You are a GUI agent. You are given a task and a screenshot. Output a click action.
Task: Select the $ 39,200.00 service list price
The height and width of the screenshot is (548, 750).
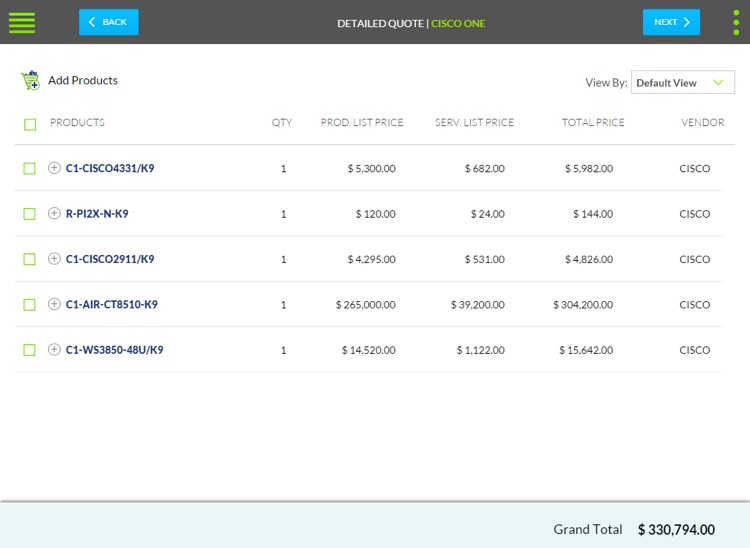[x=478, y=305]
